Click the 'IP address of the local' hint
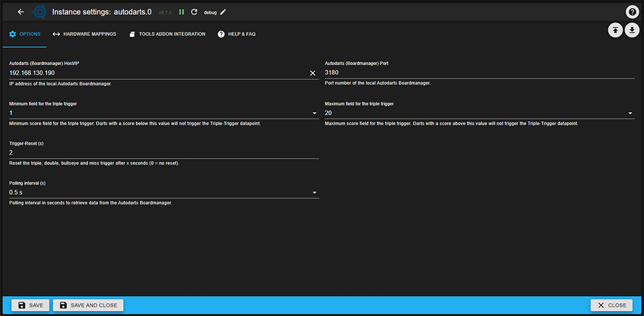The height and width of the screenshot is (316, 644). coord(61,84)
